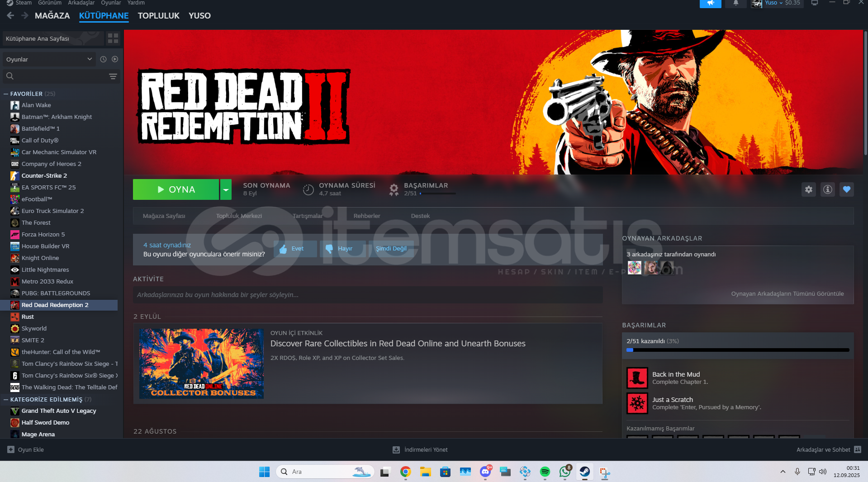
Task: Click the Windows Start button
Action: [264, 472]
